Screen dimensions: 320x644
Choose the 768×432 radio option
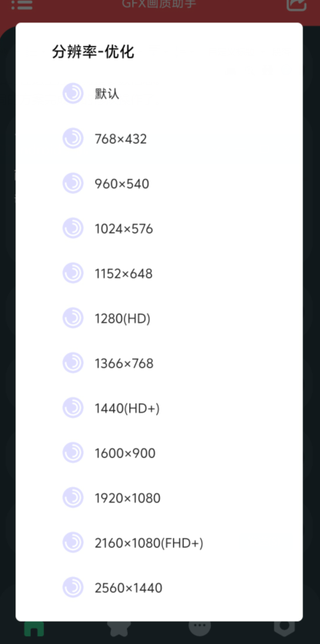(x=73, y=138)
